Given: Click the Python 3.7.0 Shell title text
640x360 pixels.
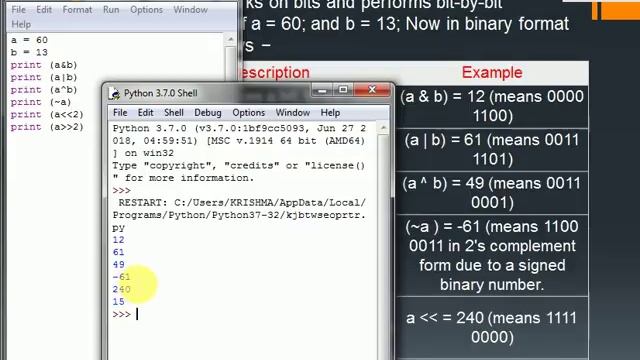Looking at the screenshot, I should [161, 93].
